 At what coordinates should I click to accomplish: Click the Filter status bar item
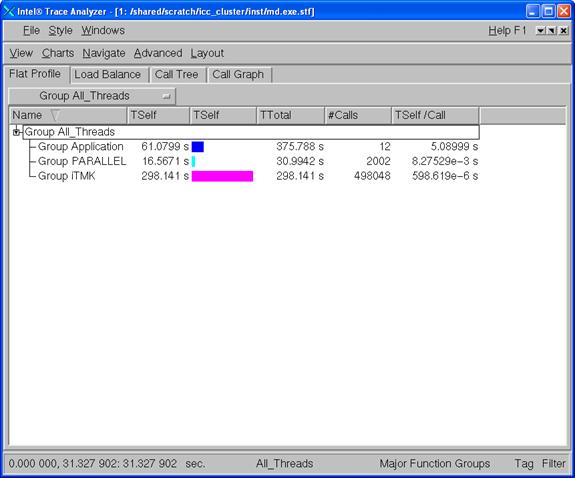554,464
